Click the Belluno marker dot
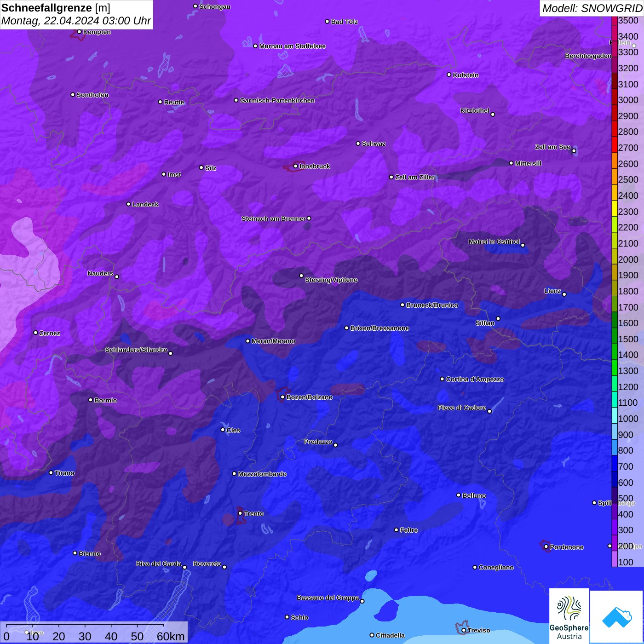 coord(459,495)
